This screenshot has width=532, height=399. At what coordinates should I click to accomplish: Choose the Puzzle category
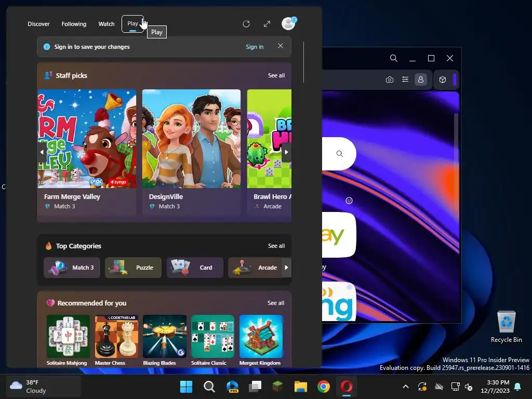(133, 268)
